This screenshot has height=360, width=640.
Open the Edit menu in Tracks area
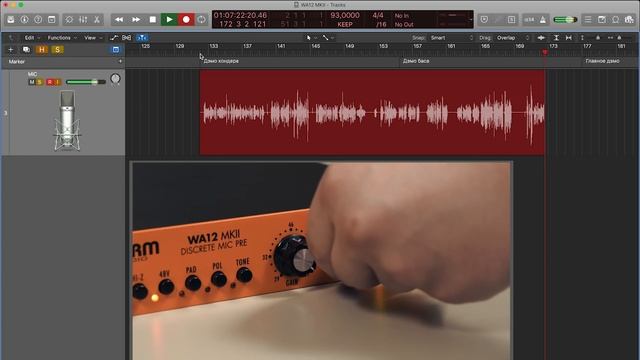click(32, 38)
